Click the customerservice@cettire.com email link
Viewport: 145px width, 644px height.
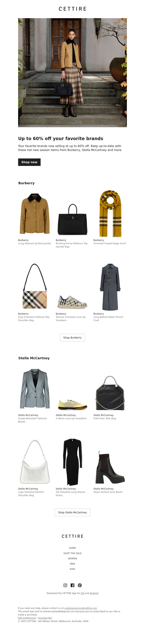81,608
